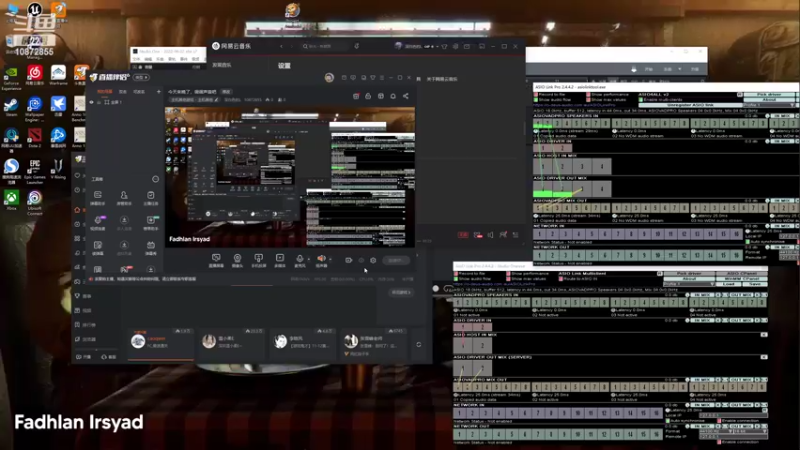Viewport: 800px width, 450px height.
Task: Toggle Show performance in upper ASIO Link window
Action: pos(589,94)
